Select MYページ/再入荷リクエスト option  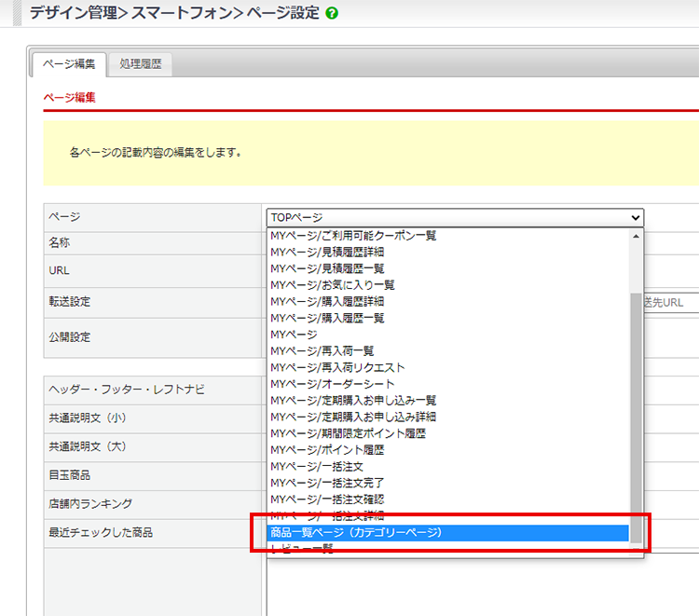337,367
